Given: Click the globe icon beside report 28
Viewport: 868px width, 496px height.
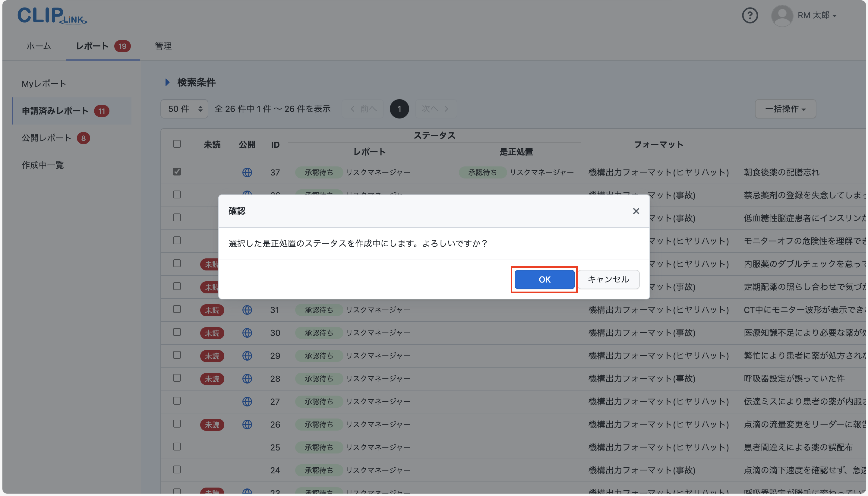Looking at the screenshot, I should tap(247, 378).
